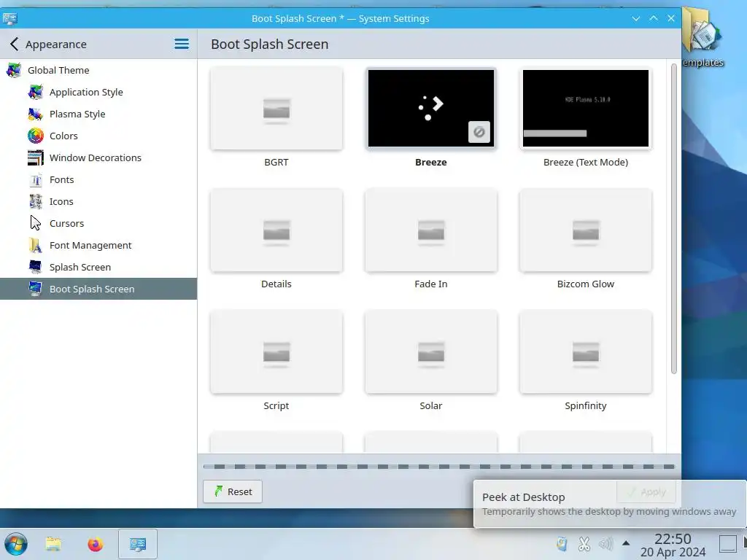The width and height of the screenshot is (747, 560).
Task: Open Colors settings
Action: [x=98, y=136]
